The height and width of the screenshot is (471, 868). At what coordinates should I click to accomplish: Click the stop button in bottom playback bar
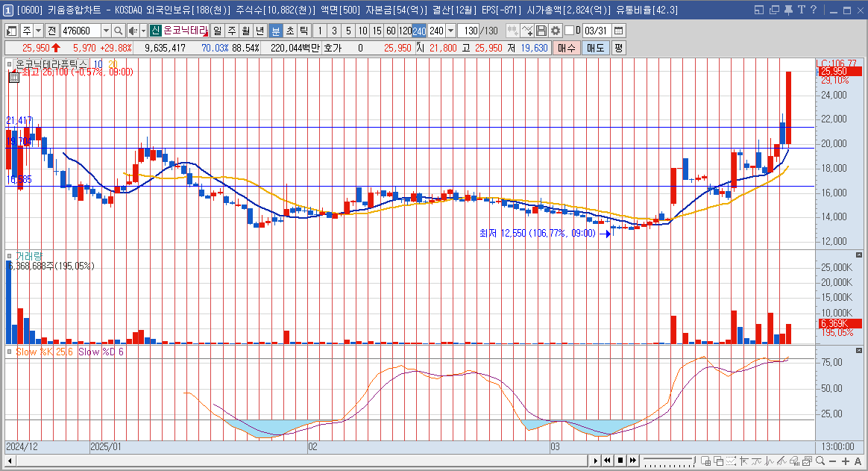(620, 461)
